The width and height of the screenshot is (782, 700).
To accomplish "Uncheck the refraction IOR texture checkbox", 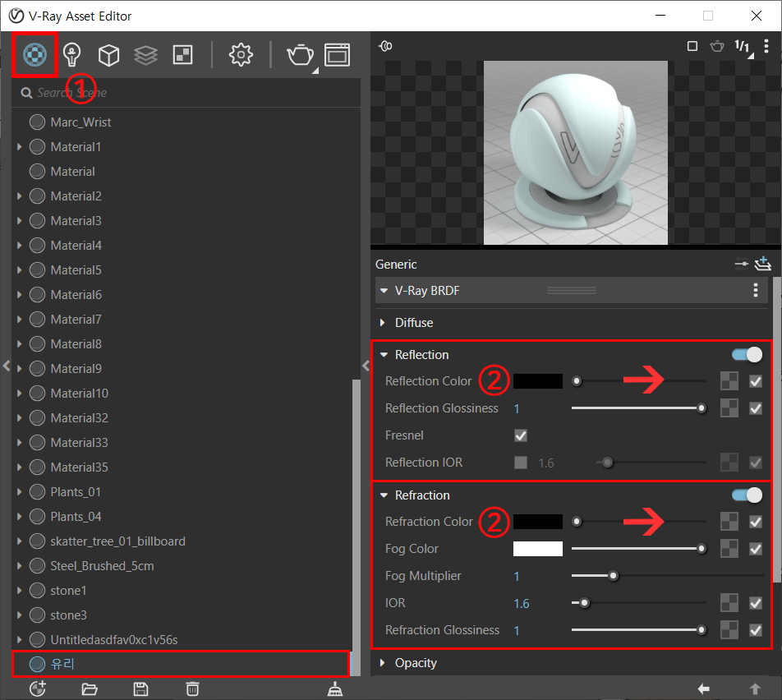I will pos(756,603).
